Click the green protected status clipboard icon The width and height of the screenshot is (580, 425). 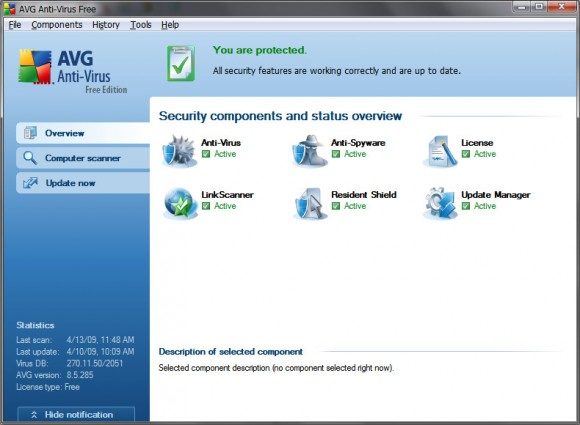pos(181,63)
